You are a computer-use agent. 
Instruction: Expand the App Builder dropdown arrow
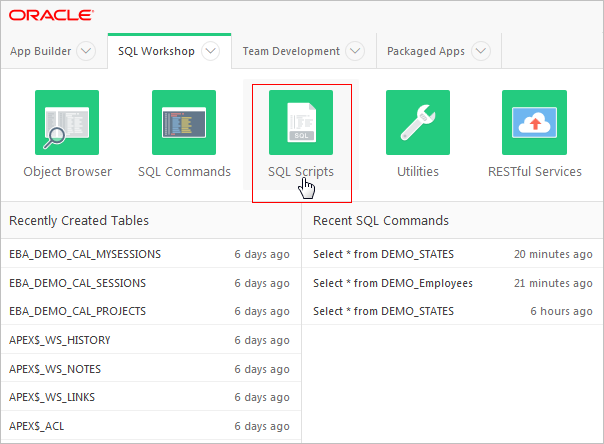click(86, 51)
